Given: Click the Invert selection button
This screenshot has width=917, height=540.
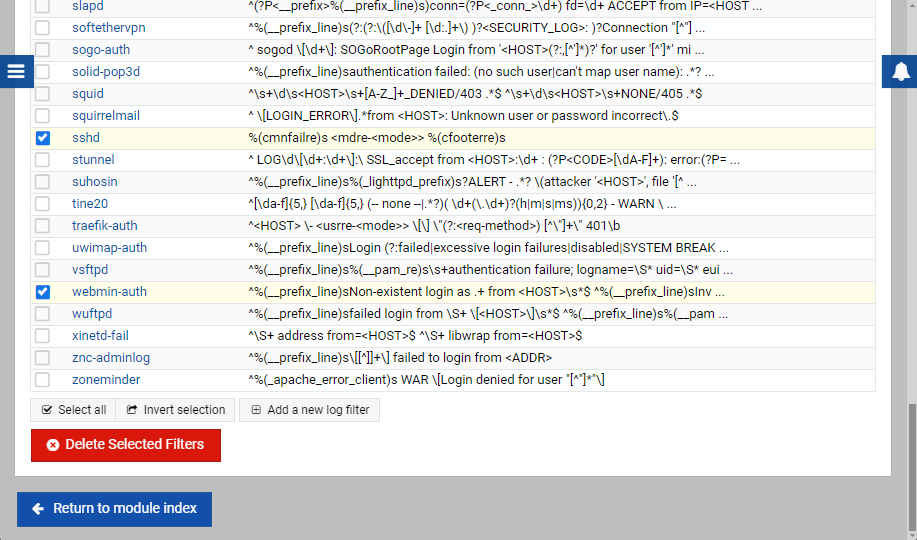Looking at the screenshot, I should pyautogui.click(x=175, y=410).
